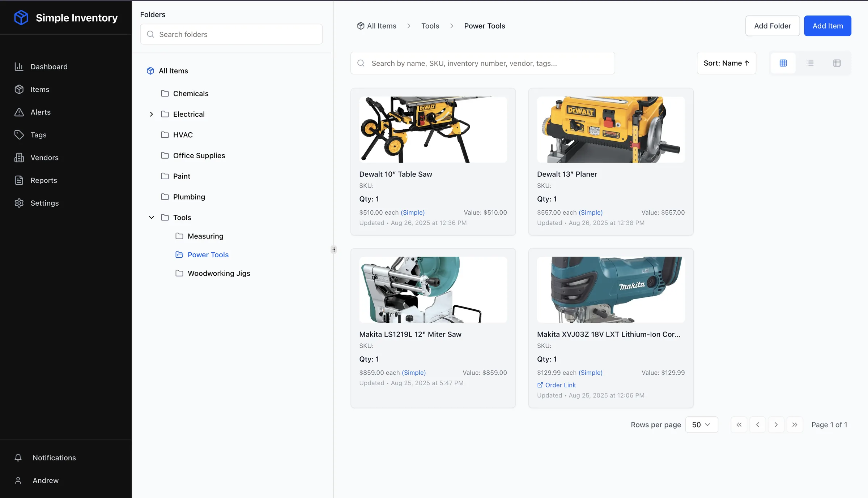Open the Rows per page 50 dropdown
868x498 pixels.
tap(701, 425)
